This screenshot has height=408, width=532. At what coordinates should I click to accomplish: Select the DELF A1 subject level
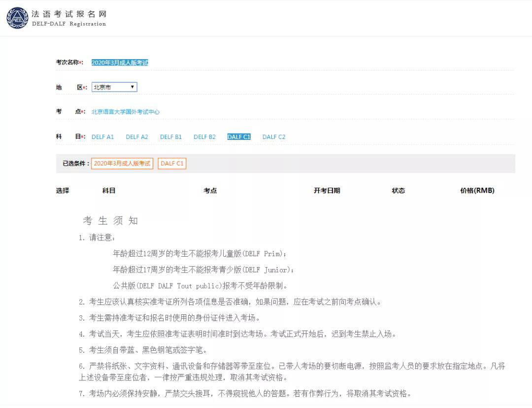[x=102, y=136]
